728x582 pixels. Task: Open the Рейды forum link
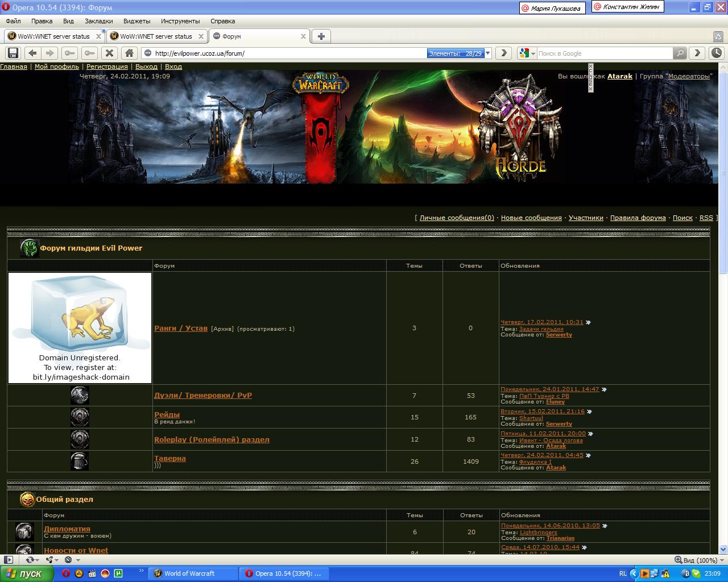click(x=167, y=414)
